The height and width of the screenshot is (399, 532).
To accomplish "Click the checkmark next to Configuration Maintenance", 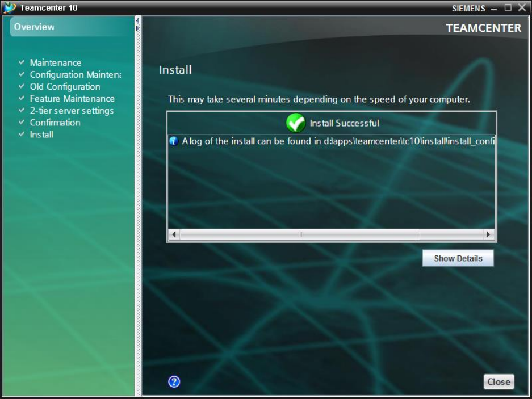I will (x=22, y=74).
